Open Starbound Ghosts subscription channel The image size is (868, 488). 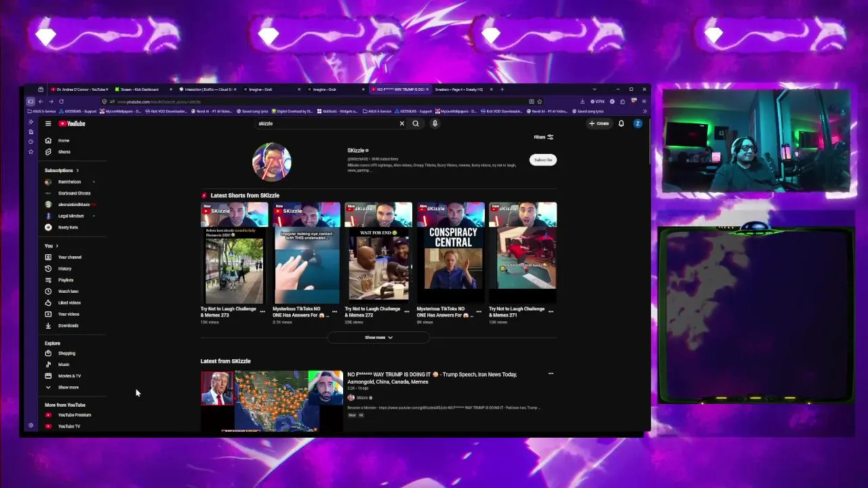(x=74, y=193)
